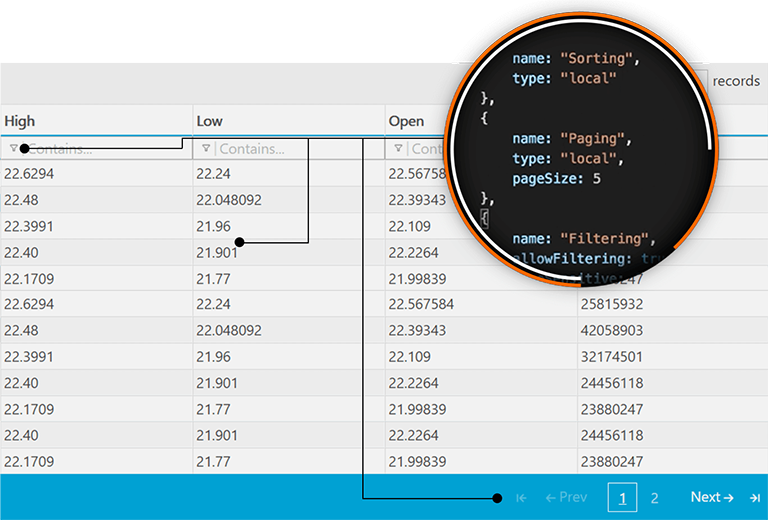
Task: Go to the previous page with Prev
Action: [x=566, y=497]
